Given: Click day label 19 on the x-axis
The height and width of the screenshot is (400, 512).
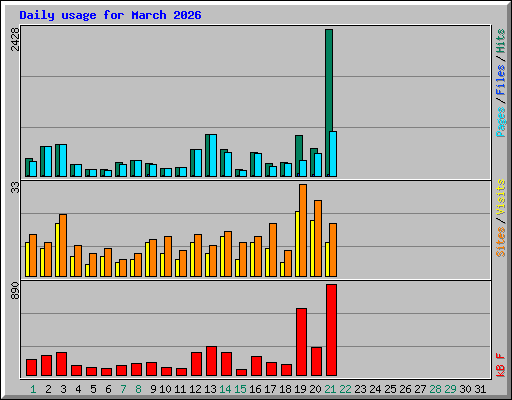Looking at the screenshot, I should pos(300,389).
